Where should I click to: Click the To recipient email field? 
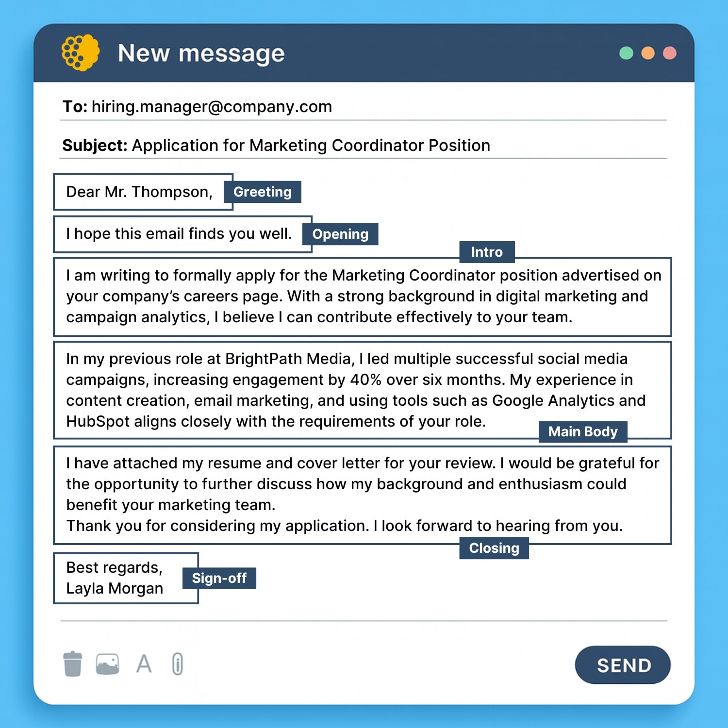click(212, 107)
